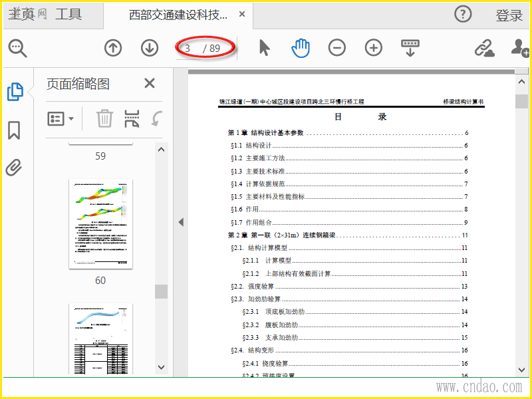Open the bookmarks sidebar icon

click(14, 130)
